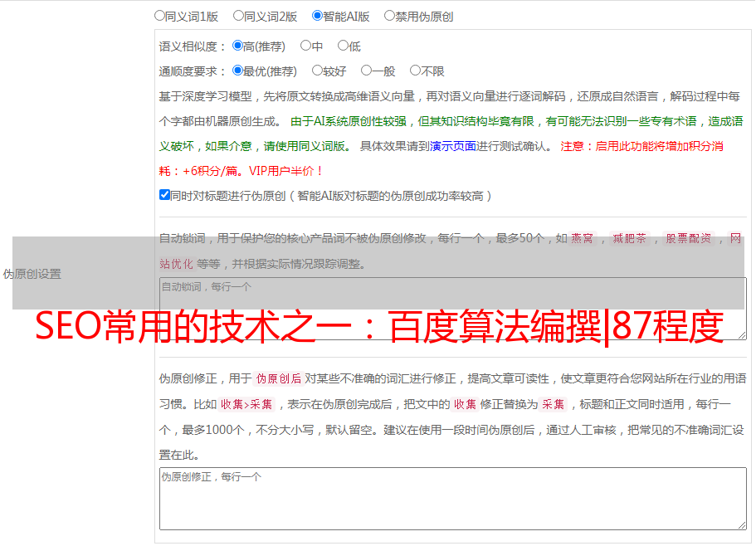The width and height of the screenshot is (756, 546).
Task: Click the 站优化 highlighted keyword
Action: [176, 264]
